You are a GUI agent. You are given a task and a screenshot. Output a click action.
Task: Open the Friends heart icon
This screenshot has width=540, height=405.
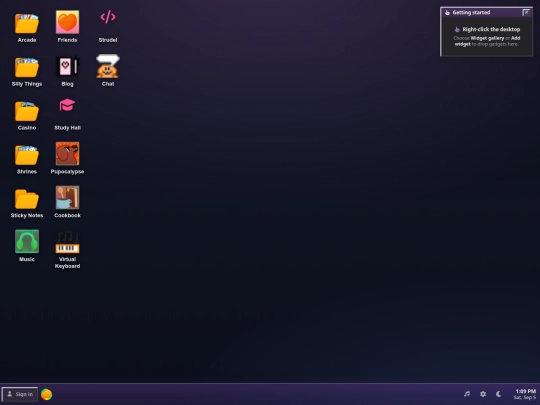(67, 22)
